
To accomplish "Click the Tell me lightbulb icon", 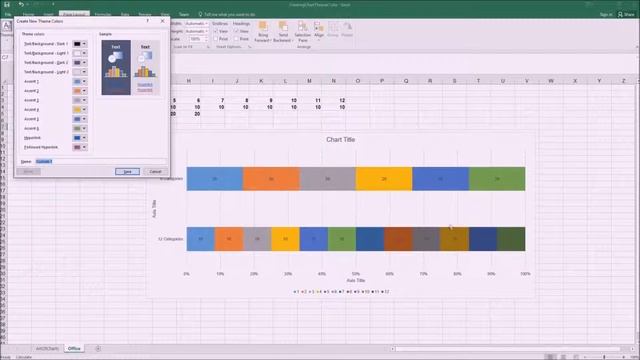I will (x=200, y=14).
